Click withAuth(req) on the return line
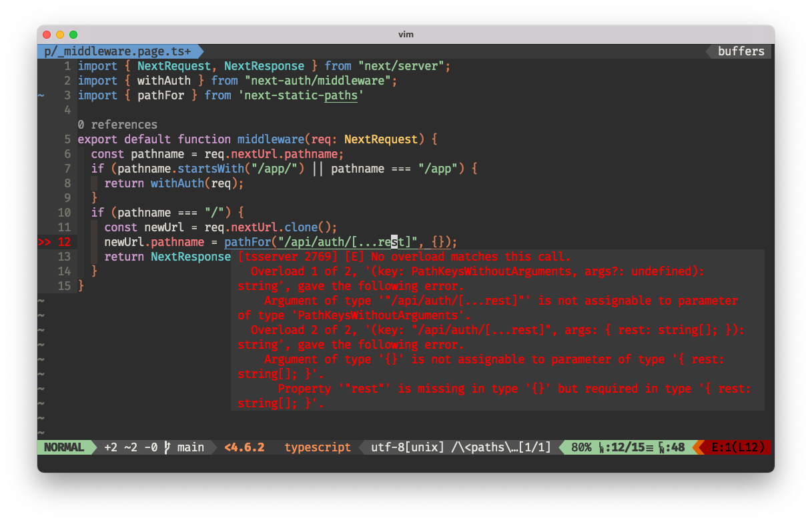Viewport: 812px width, 522px height. point(194,183)
